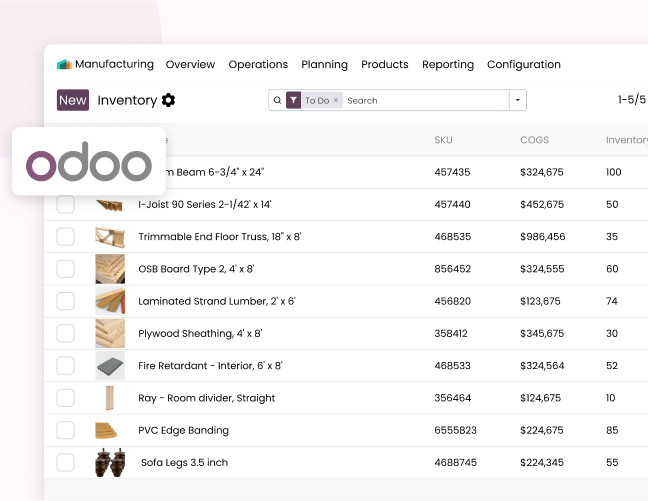Open PVC Edge Banding record

click(x=183, y=430)
